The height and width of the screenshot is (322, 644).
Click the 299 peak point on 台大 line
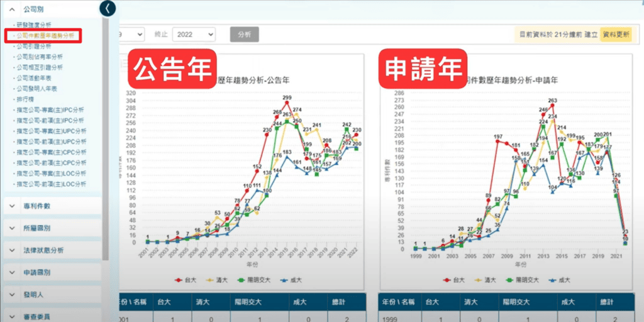click(286, 103)
